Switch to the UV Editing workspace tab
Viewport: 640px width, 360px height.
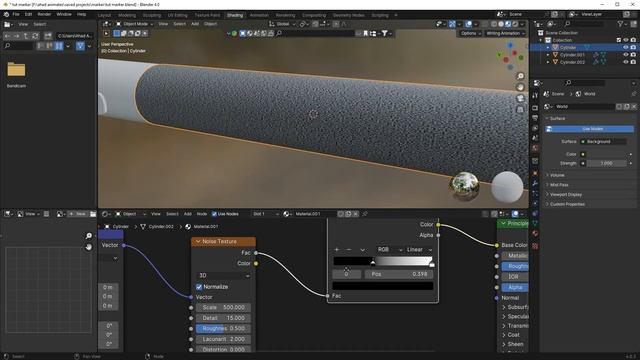click(178, 15)
